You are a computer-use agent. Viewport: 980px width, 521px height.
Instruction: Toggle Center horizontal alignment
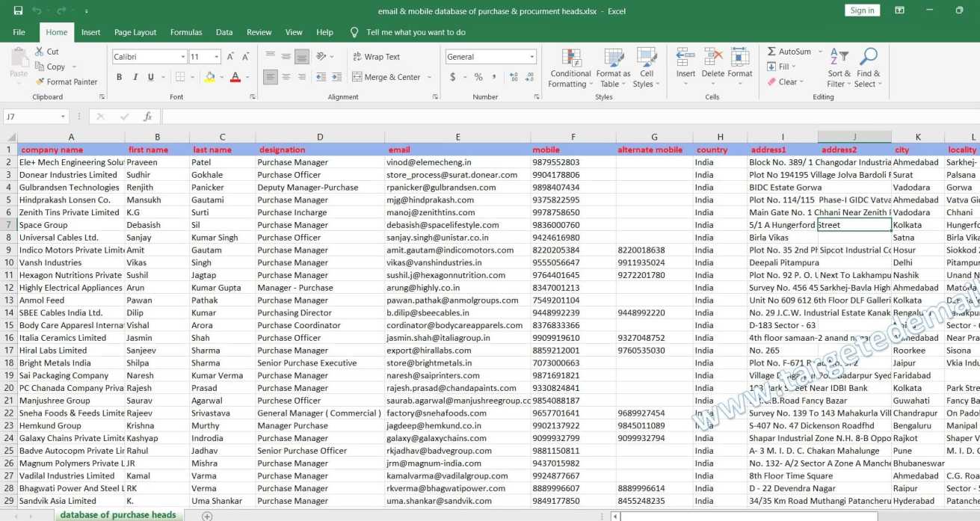click(286, 77)
